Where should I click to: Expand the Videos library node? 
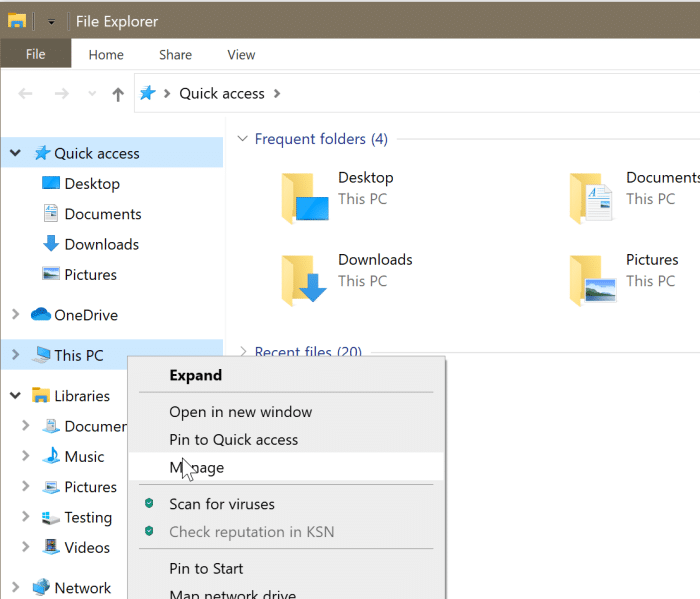[25, 547]
